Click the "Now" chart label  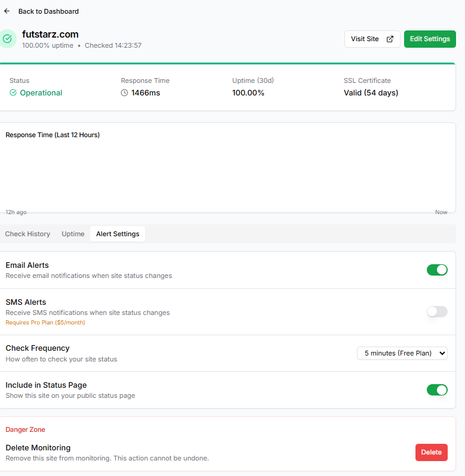(441, 212)
